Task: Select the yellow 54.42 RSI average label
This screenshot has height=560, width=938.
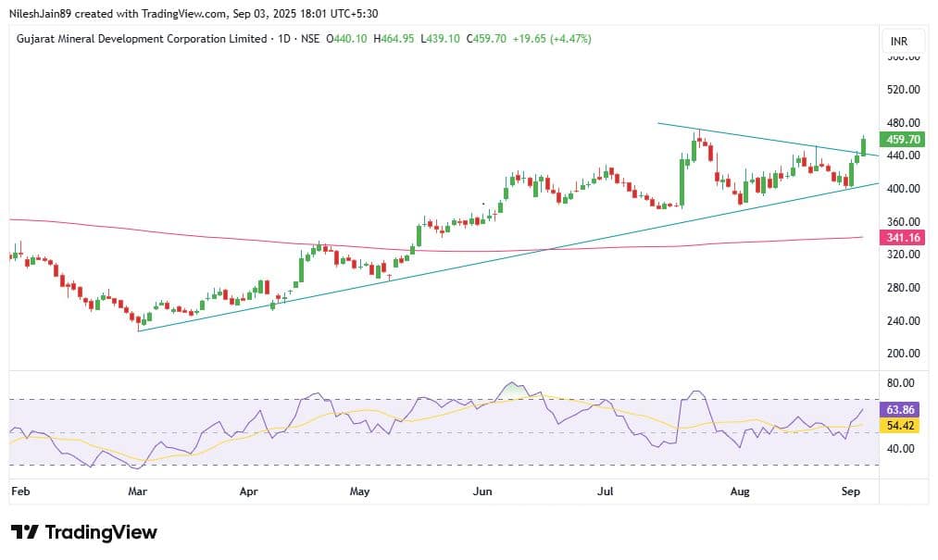Action: pyautogui.click(x=900, y=426)
